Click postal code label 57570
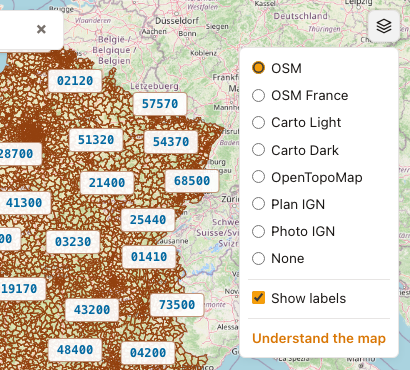The width and height of the screenshot is (410, 370). pyautogui.click(x=160, y=104)
